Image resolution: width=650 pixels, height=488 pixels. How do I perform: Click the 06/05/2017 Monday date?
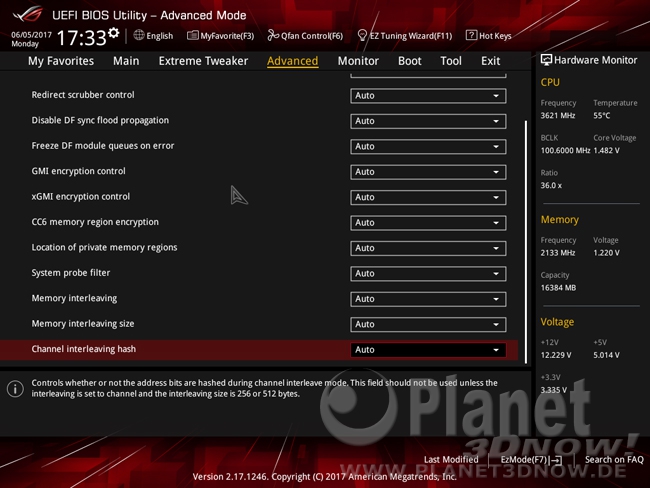tap(31, 39)
